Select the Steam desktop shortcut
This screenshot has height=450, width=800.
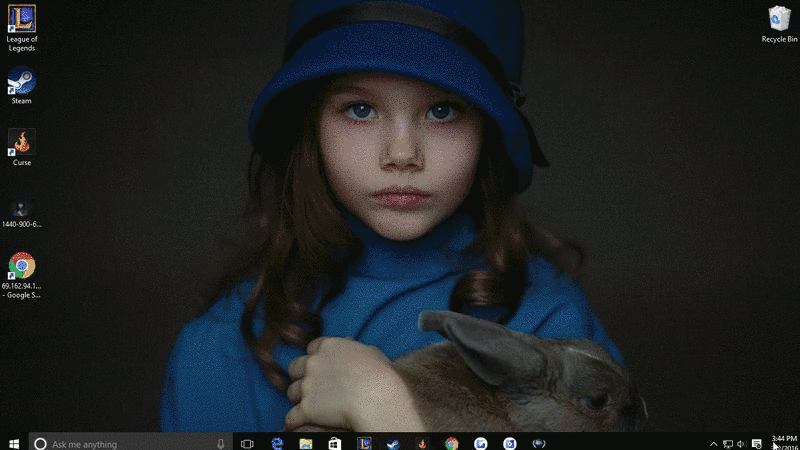click(21, 85)
